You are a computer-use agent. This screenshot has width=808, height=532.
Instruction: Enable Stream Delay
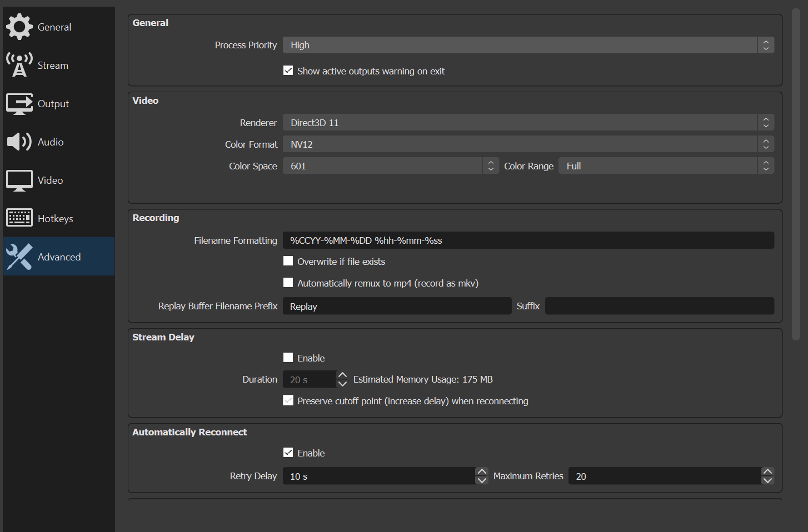(288, 357)
